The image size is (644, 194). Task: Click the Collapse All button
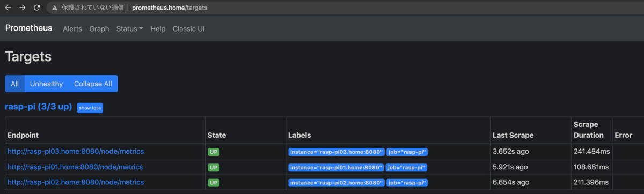[93, 84]
